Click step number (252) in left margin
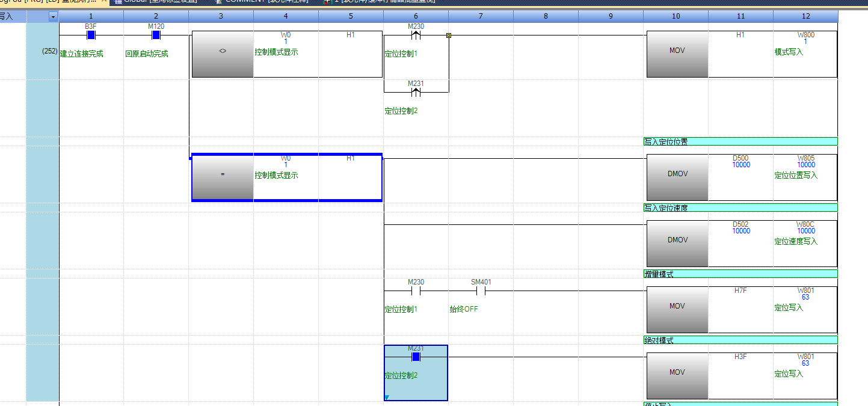The width and height of the screenshot is (868, 406). point(49,52)
